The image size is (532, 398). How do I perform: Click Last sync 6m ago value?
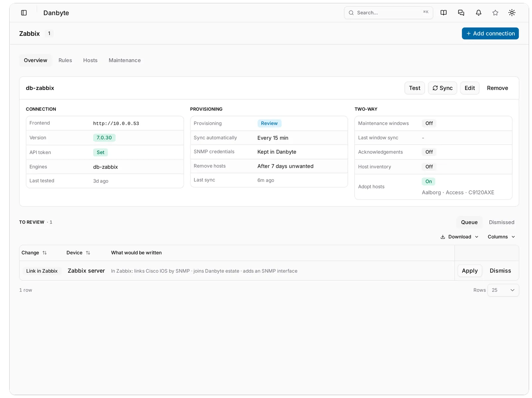(x=266, y=180)
